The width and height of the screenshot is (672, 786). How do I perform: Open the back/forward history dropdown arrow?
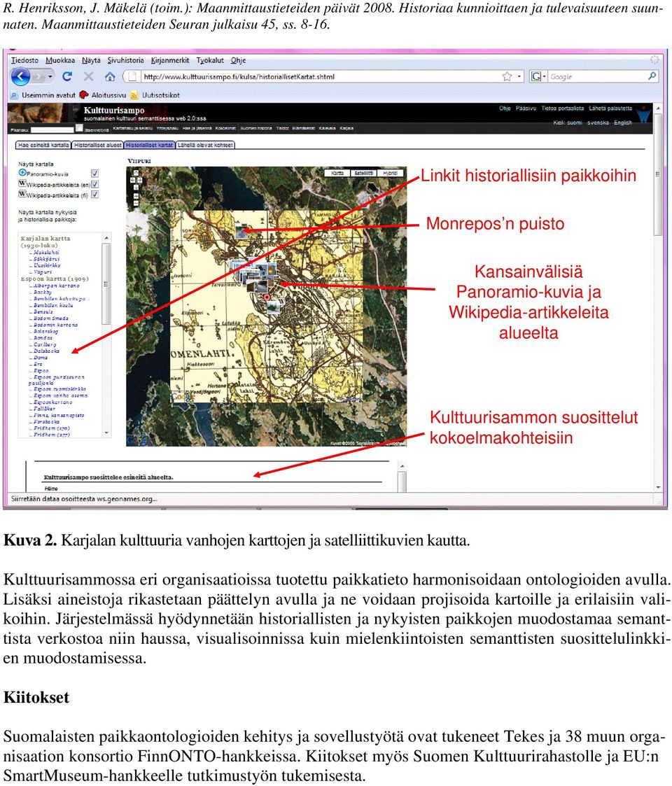pos(50,77)
